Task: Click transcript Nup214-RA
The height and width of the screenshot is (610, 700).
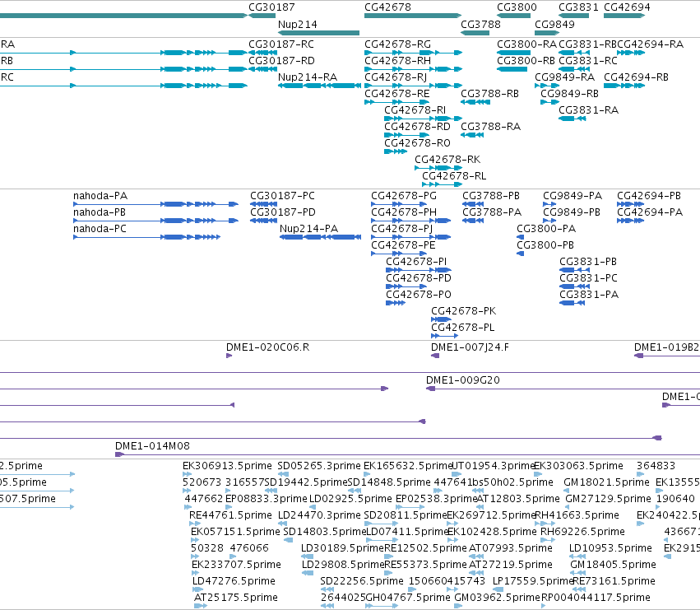Action: click(319, 86)
